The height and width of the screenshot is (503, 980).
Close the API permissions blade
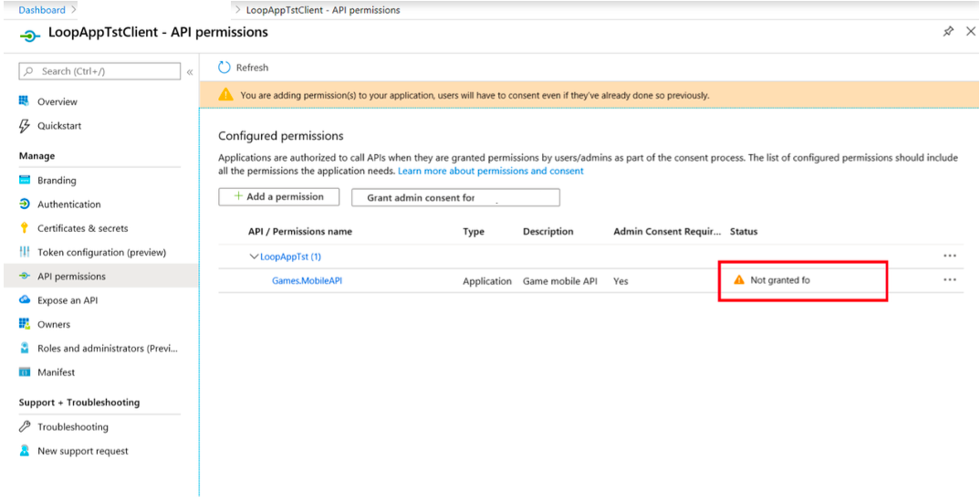tap(971, 31)
